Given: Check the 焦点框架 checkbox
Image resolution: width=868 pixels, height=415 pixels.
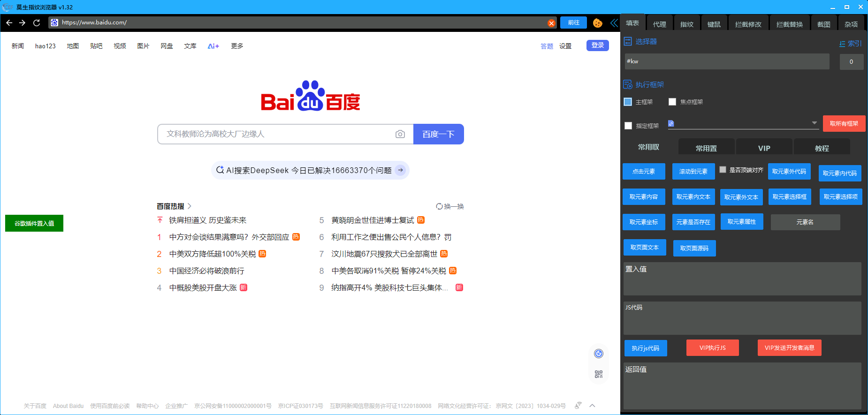Looking at the screenshot, I should pyautogui.click(x=672, y=102).
